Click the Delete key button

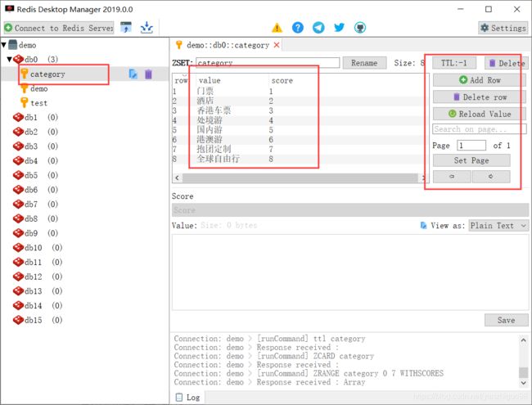(x=507, y=63)
